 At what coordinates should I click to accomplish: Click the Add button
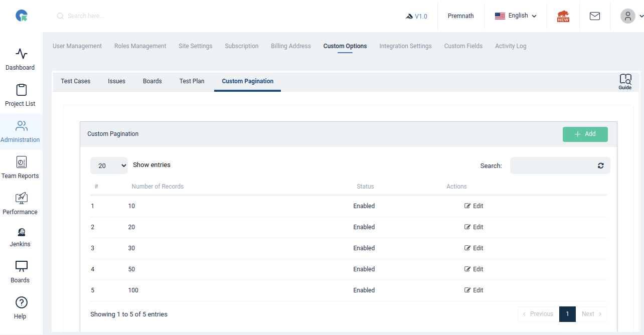tap(585, 134)
